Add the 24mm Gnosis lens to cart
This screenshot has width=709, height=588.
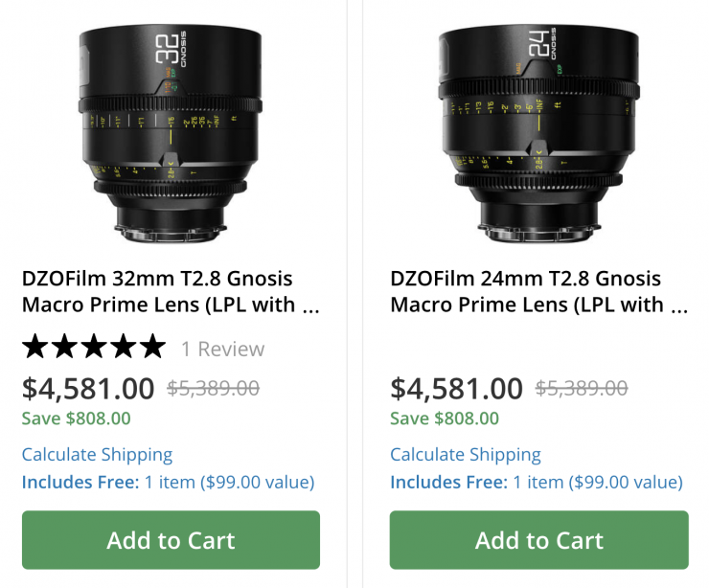click(538, 540)
